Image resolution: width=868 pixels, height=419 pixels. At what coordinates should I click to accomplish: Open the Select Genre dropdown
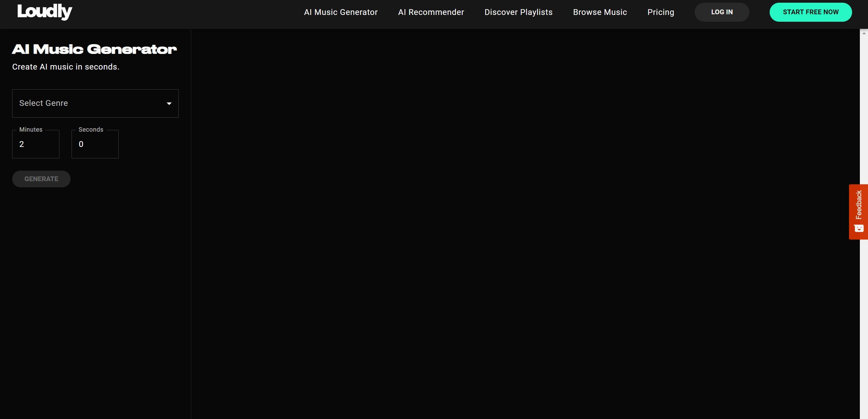click(x=95, y=103)
